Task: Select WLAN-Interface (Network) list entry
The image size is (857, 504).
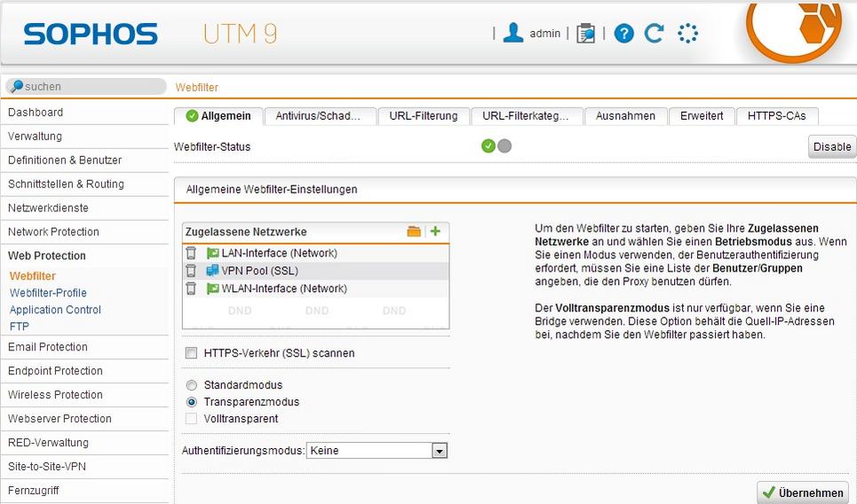Action: tap(316, 288)
